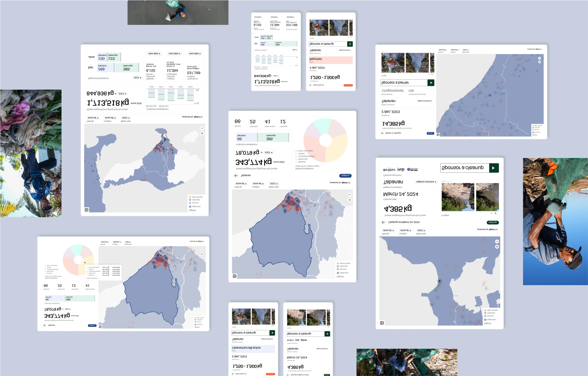
Task: Show next photo in large cleanup images carousel
Action: coord(496,213)
